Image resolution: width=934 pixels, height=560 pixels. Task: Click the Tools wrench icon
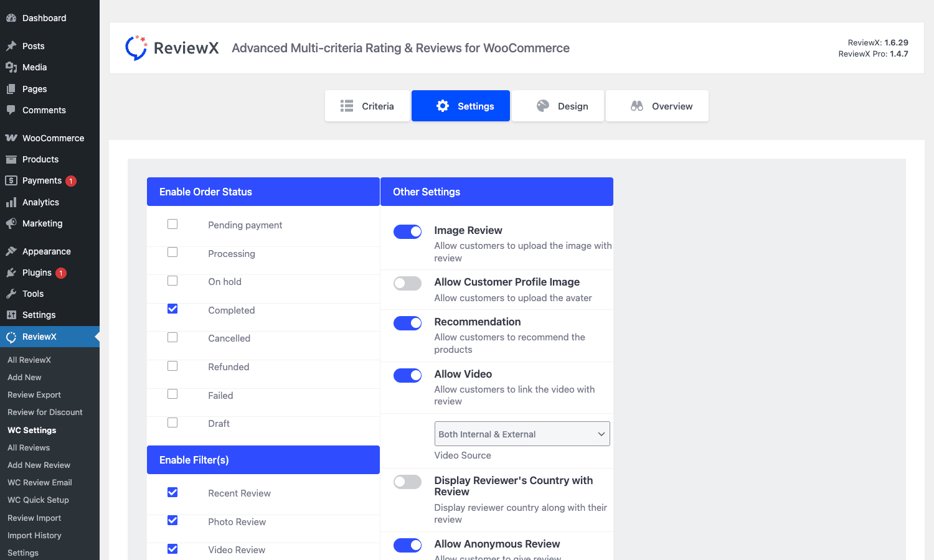pos(11,294)
